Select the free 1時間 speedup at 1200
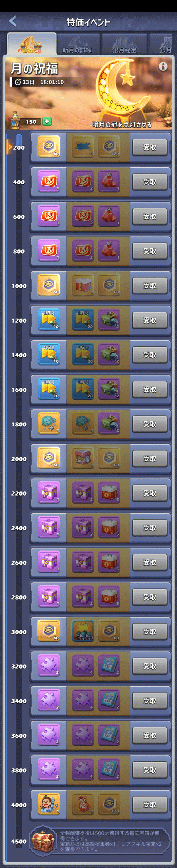The width and height of the screenshot is (177, 868). 49,320
